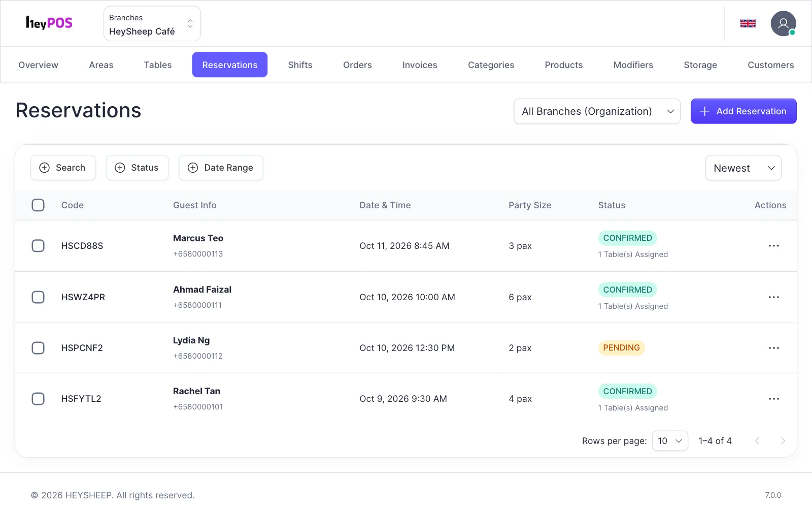Open the Customers tab

point(770,65)
